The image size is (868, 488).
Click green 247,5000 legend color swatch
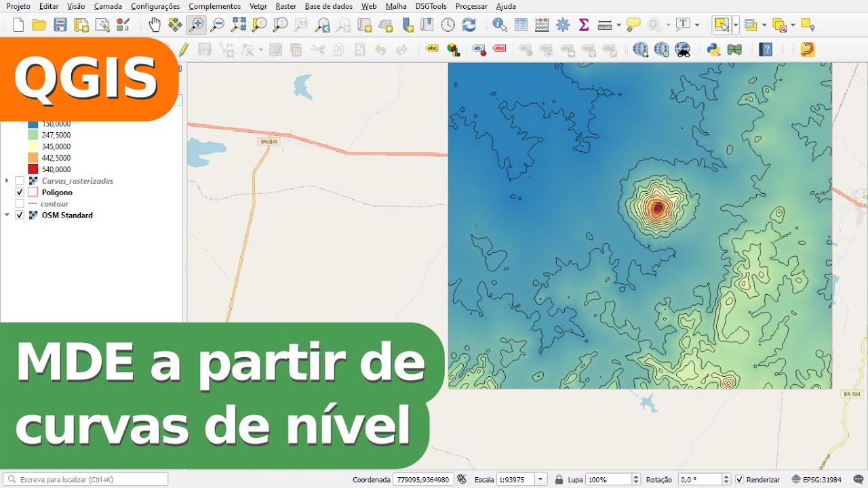pos(33,135)
